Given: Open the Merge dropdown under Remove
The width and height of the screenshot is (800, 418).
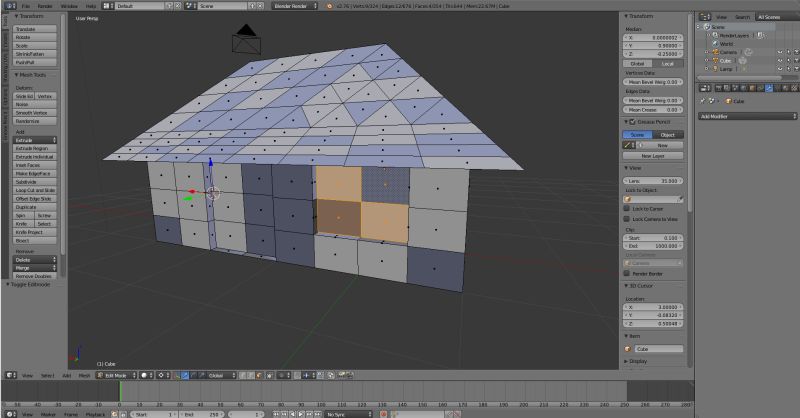Looking at the screenshot, I should (x=35, y=267).
